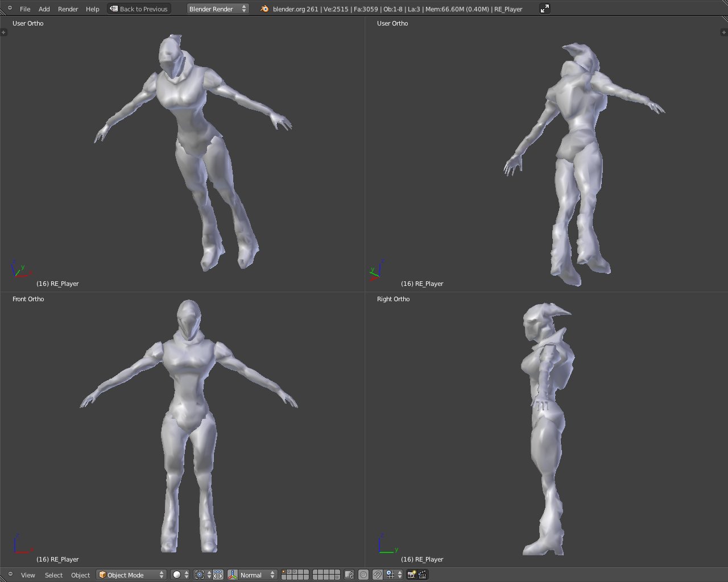Screen dimensions: 728x582
Task: Open the viewport shading sphere selector
Action: 180,575
